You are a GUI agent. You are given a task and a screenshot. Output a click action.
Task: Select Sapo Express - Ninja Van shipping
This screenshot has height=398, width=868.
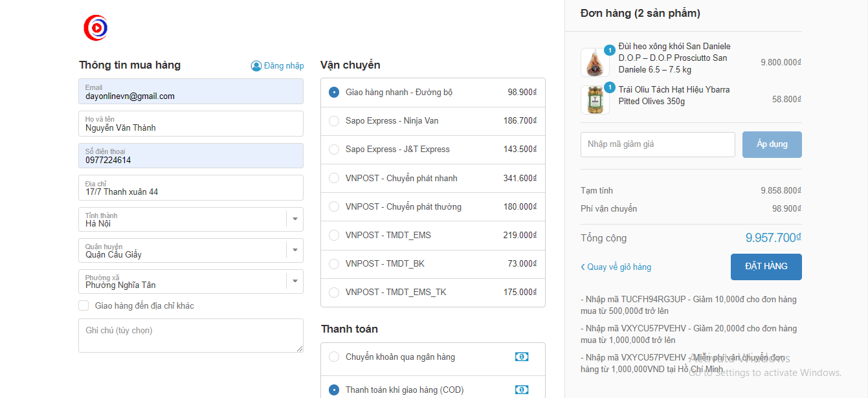pos(334,121)
